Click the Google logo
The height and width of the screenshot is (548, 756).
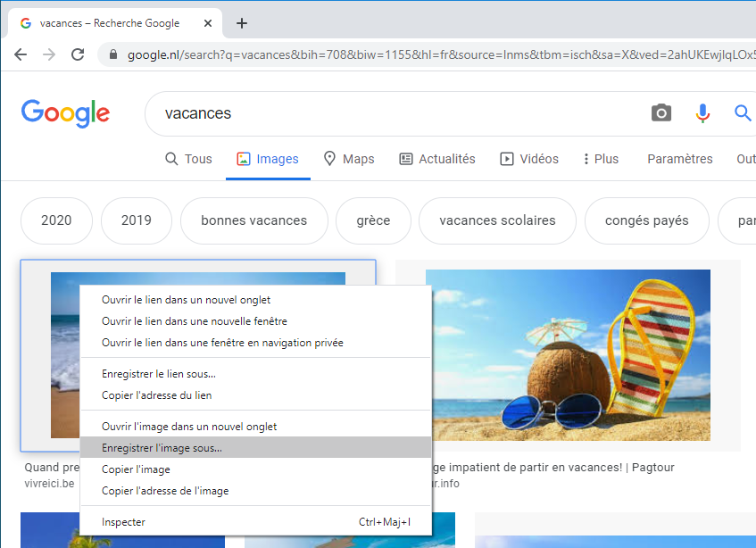point(65,113)
